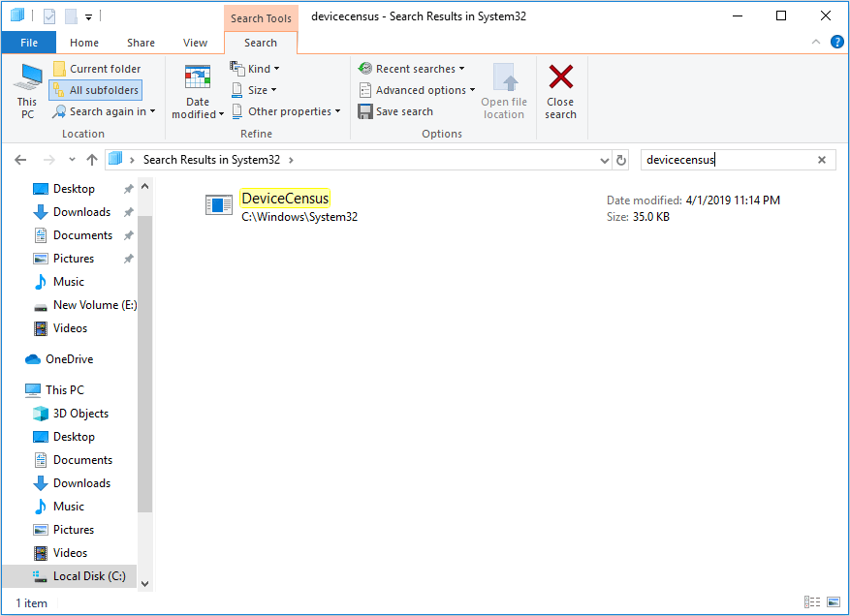
Task: Collapse the ribbon with the chevron
Action: tap(816, 42)
